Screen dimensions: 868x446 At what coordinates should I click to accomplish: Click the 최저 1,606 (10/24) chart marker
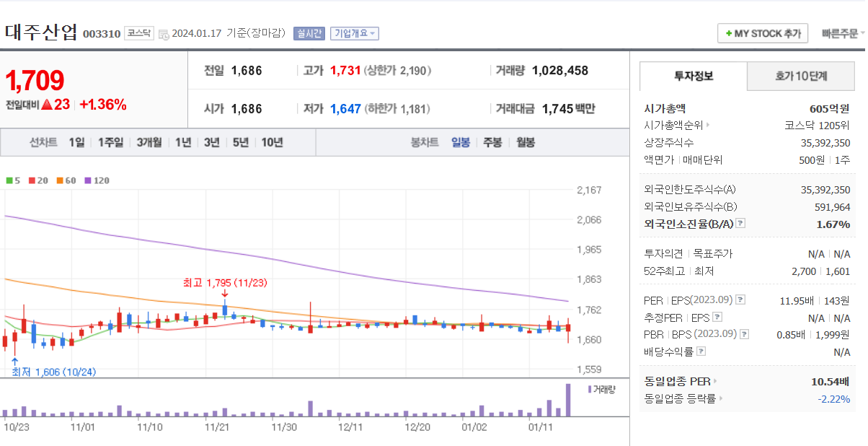53,372
